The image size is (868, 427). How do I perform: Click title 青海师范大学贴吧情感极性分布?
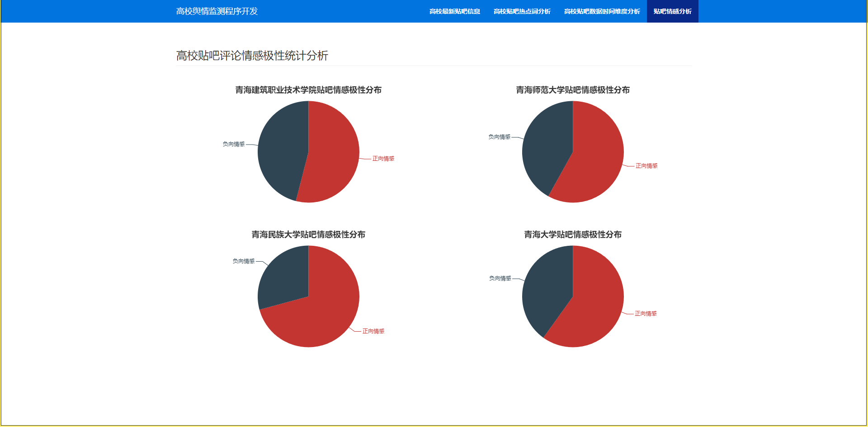(573, 90)
